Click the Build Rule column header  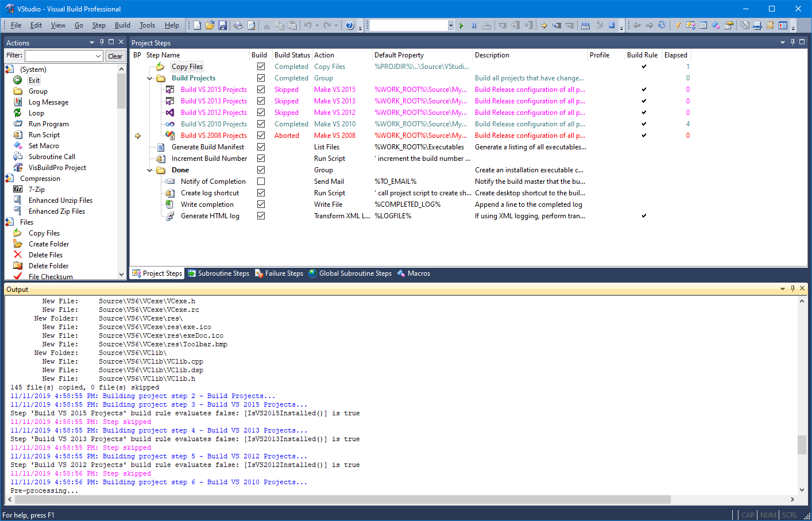[x=643, y=55]
